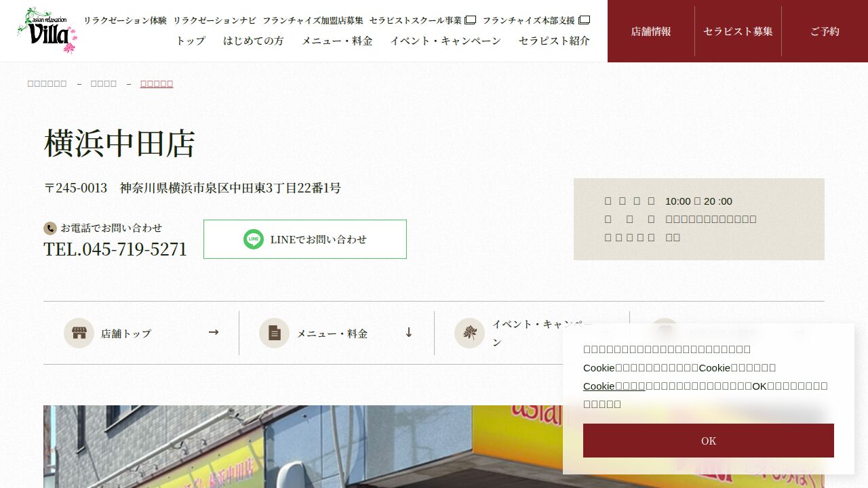Click the storefront photo

434,447
